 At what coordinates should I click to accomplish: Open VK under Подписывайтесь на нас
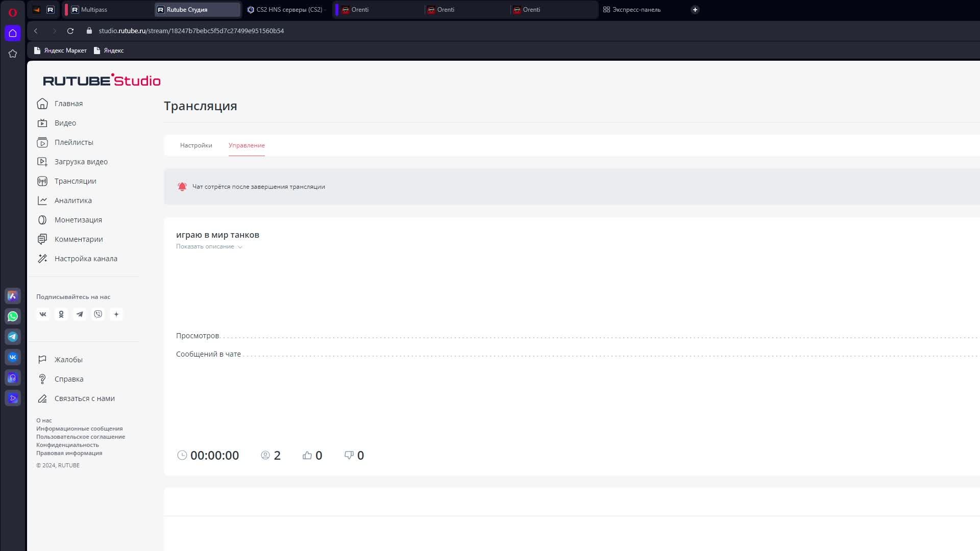click(43, 314)
